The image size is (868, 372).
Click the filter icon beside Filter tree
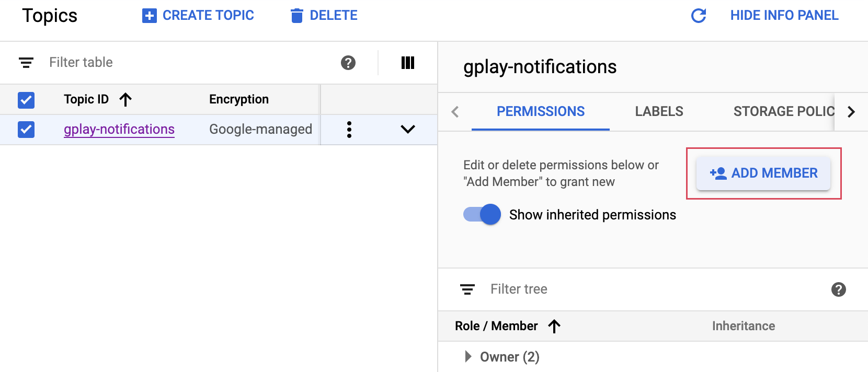click(467, 289)
